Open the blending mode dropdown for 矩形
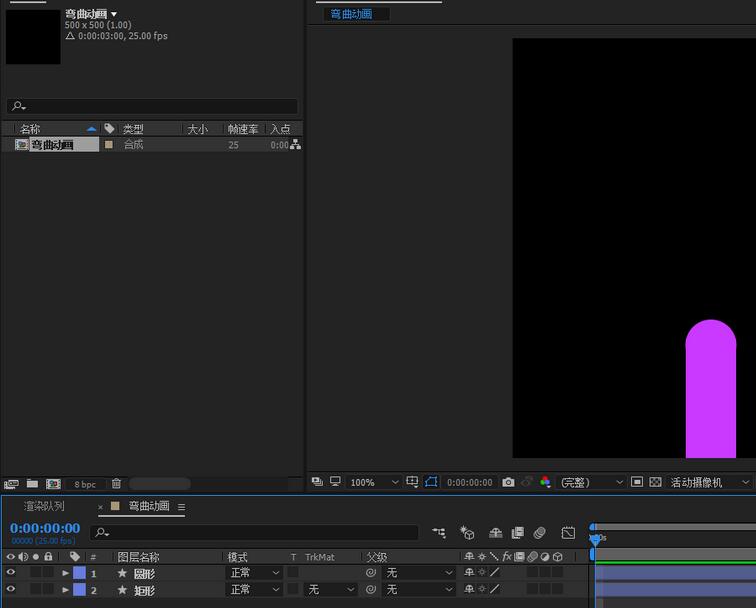 coord(254,590)
